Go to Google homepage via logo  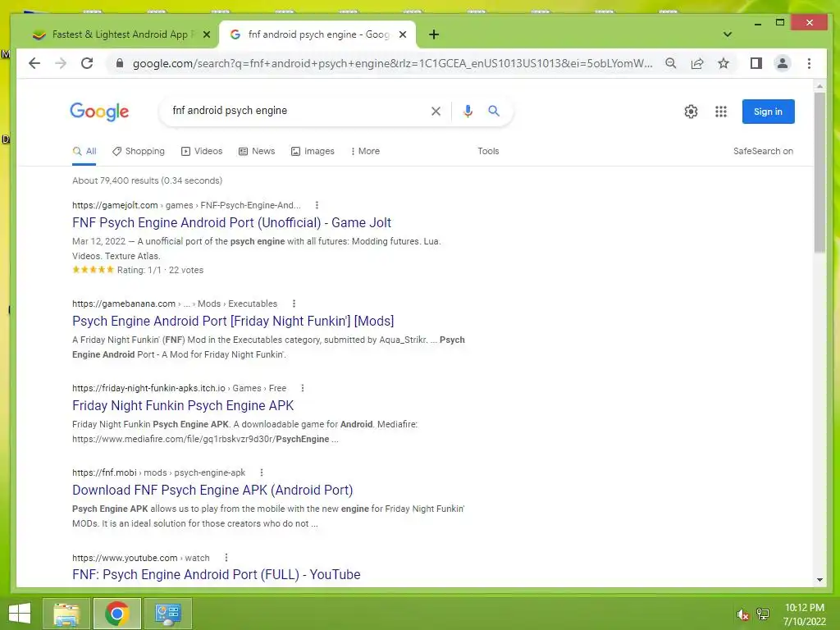point(99,112)
